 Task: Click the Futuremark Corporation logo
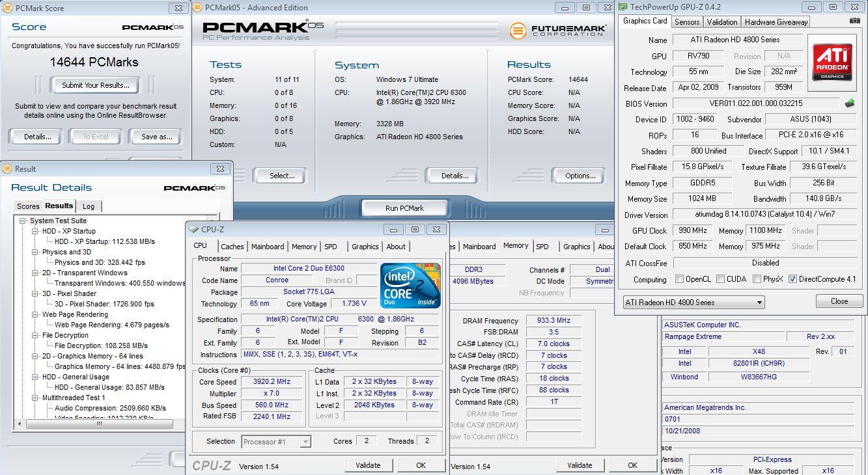pos(557,31)
